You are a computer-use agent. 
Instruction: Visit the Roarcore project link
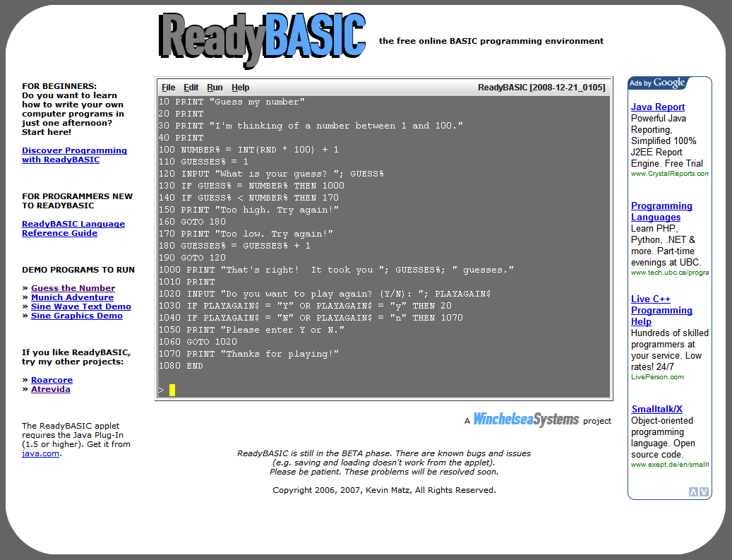(50, 380)
